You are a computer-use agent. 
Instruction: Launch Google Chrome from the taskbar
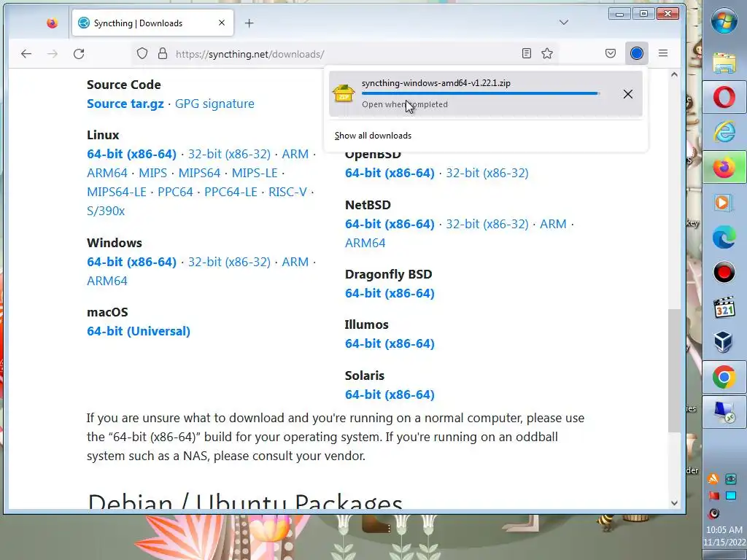(x=724, y=378)
